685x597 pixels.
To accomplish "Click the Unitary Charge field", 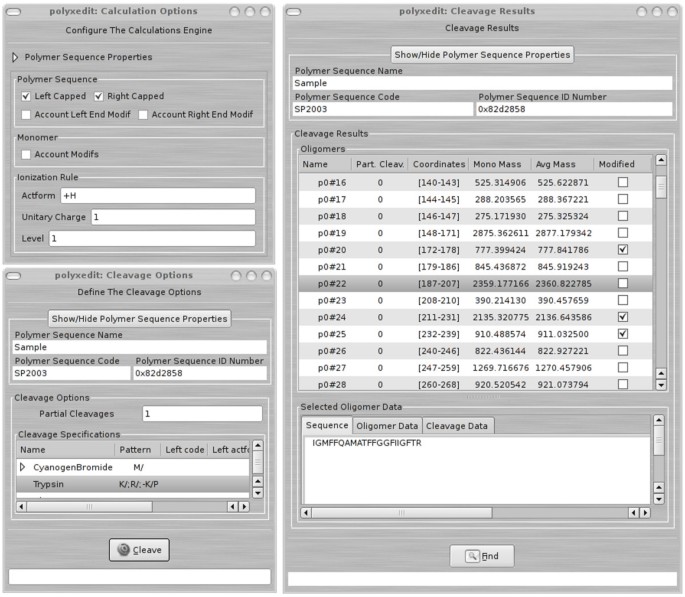I will tap(173, 217).
